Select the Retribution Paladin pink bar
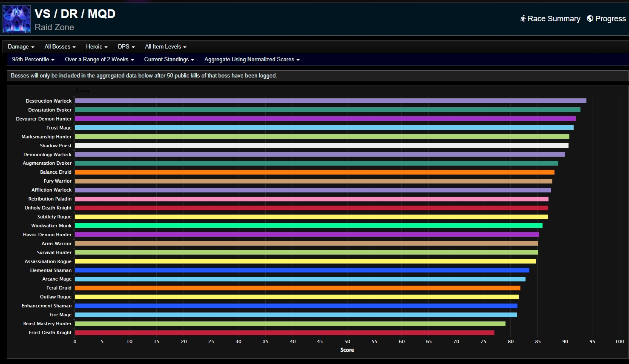 [x=312, y=199]
